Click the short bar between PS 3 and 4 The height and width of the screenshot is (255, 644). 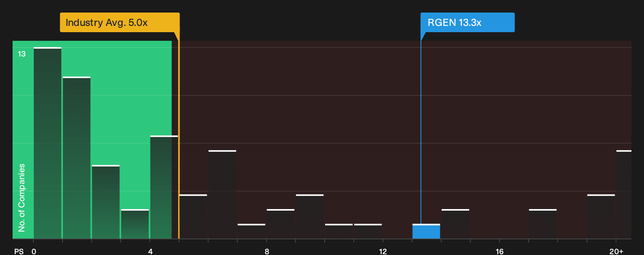tap(135, 224)
